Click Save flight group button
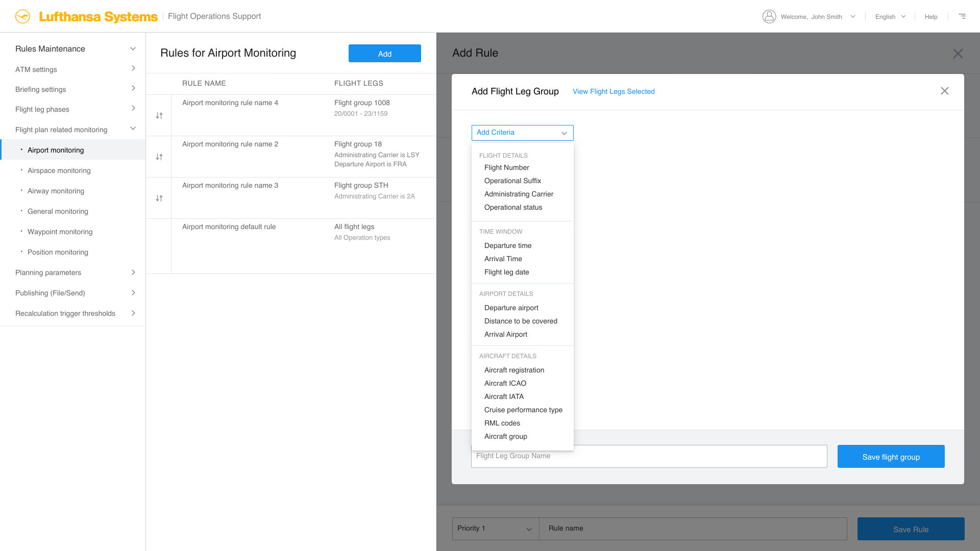This screenshot has width=980, height=551. [891, 457]
